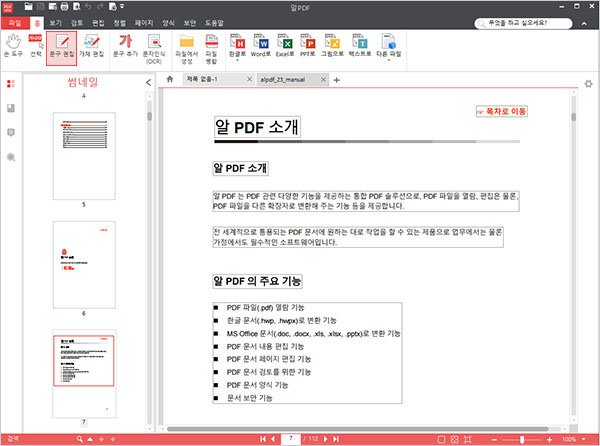Viewport: 600px width, 446px height.
Task: Convert the PDF to text (텍스트로)
Action: (x=360, y=46)
